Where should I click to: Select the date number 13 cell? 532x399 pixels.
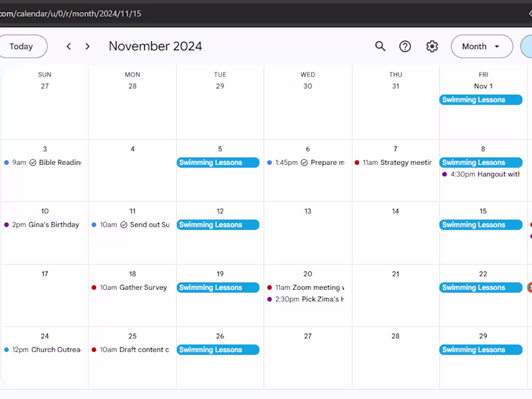click(x=307, y=210)
